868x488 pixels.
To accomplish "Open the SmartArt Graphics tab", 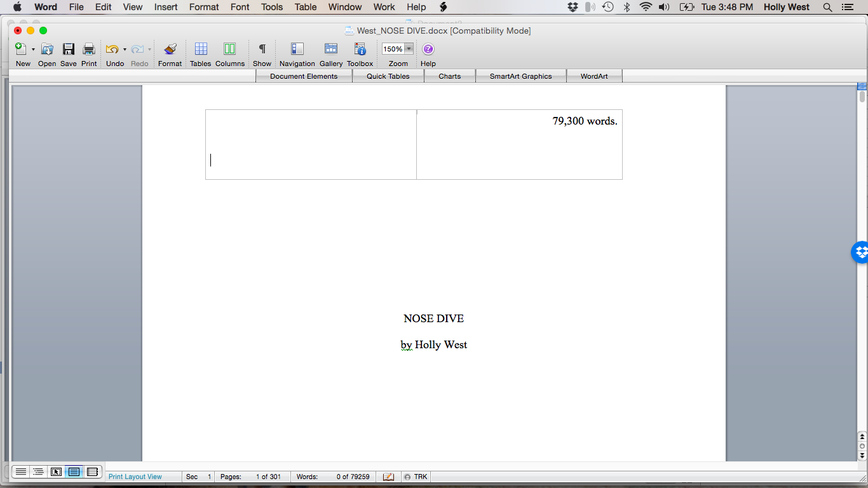I will point(521,76).
